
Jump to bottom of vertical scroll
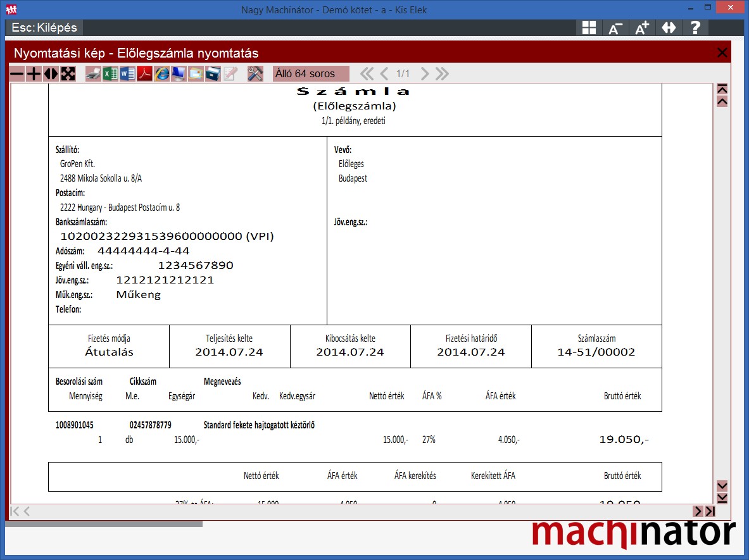(x=722, y=498)
